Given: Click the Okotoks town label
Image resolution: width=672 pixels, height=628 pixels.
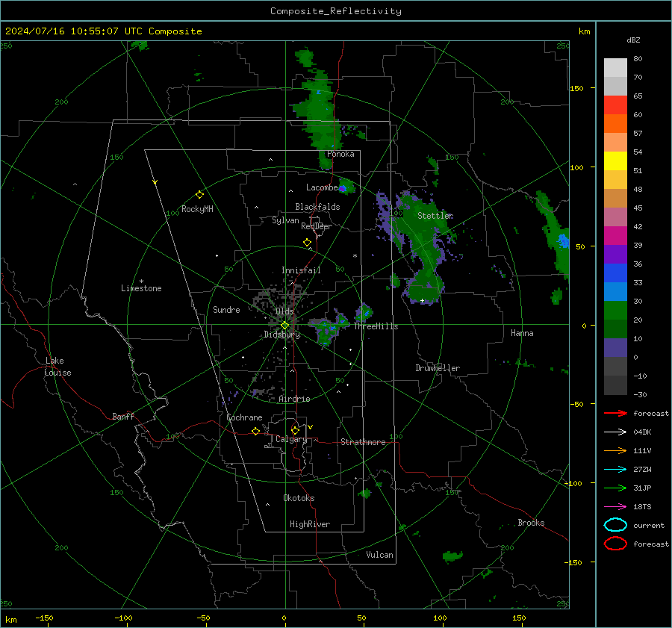Looking at the screenshot, I should tap(299, 498).
